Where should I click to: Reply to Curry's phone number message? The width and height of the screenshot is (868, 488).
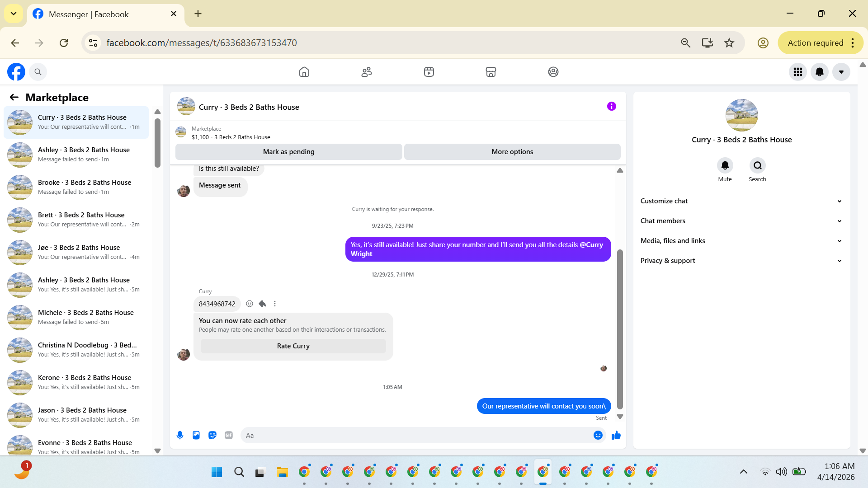(x=262, y=304)
